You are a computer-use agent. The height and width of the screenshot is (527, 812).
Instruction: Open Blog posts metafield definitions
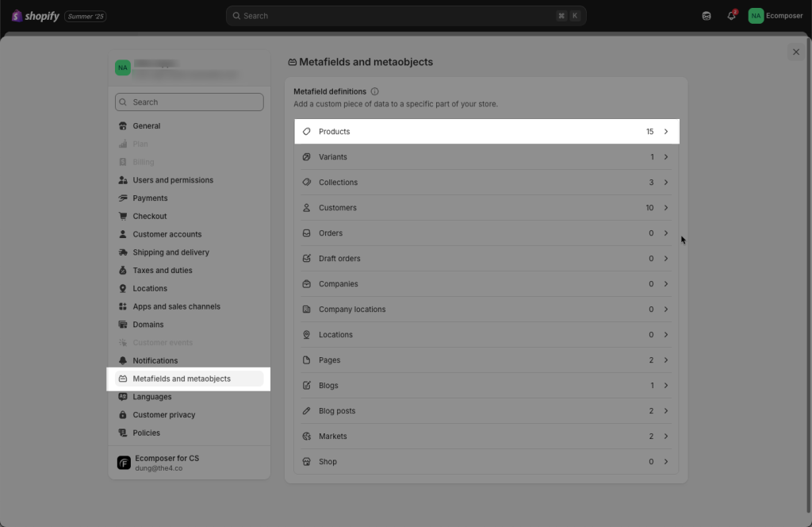coord(486,411)
